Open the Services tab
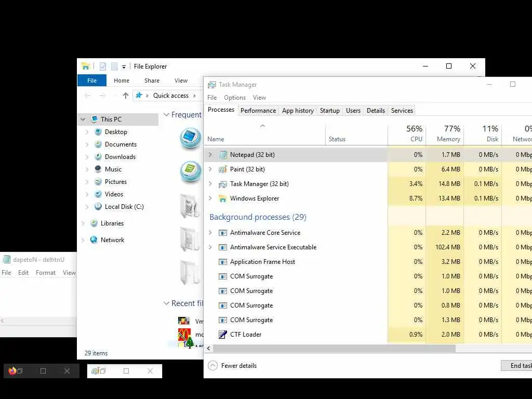Viewport: 532px width, 399px height. point(402,111)
